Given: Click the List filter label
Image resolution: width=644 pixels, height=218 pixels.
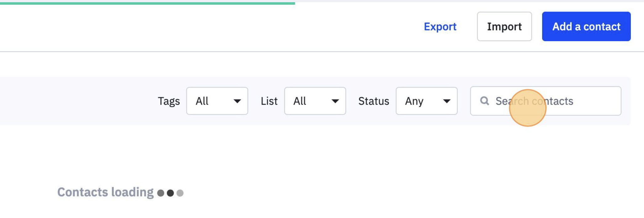Looking at the screenshot, I should [x=269, y=101].
